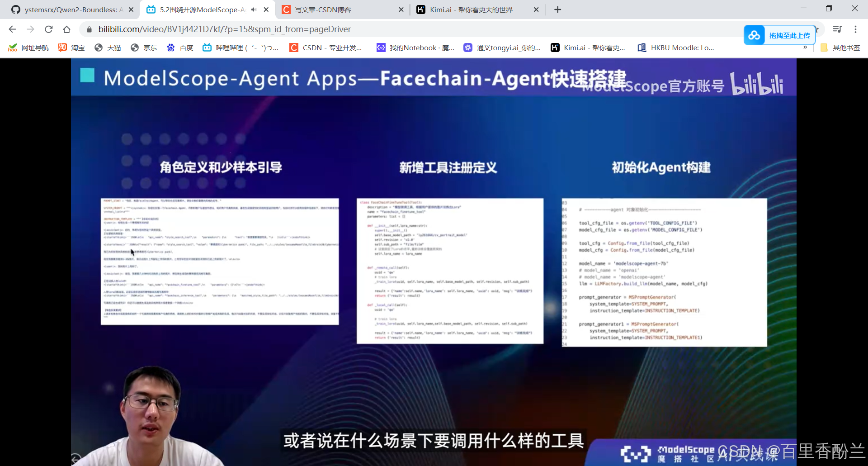868x466 pixels.
Task: Open the 其他书签 folder
Action: (840, 48)
